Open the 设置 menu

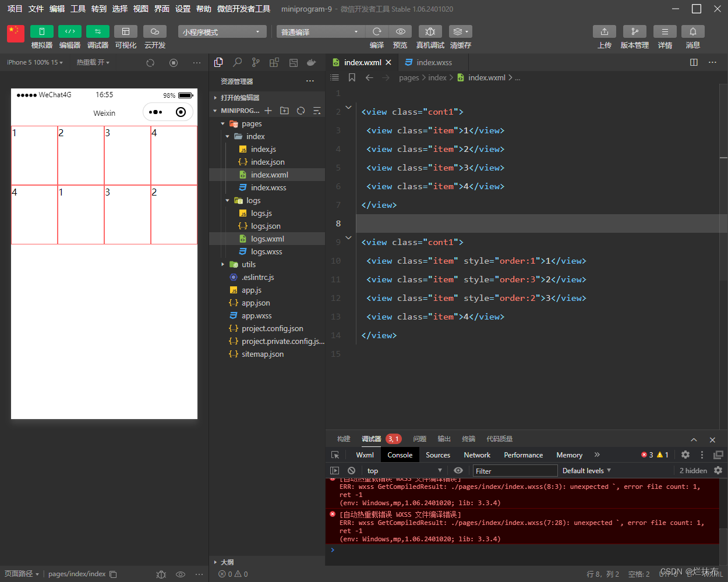[x=183, y=9]
